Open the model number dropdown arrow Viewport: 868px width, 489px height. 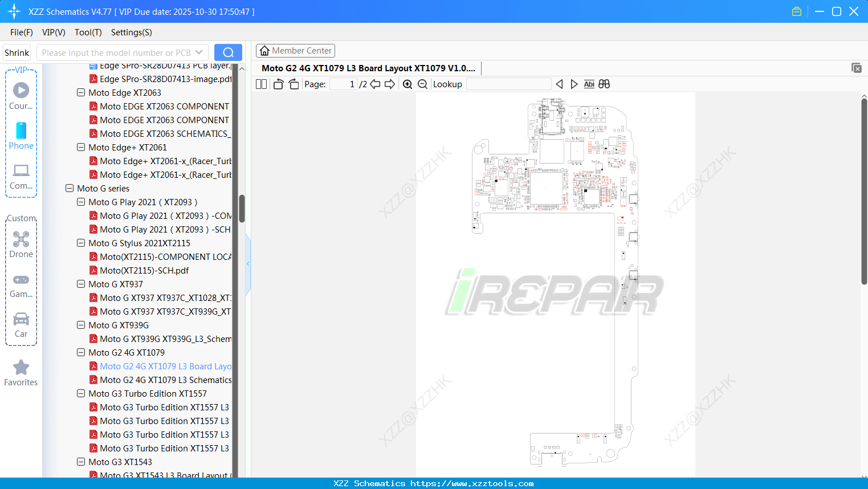pos(199,52)
